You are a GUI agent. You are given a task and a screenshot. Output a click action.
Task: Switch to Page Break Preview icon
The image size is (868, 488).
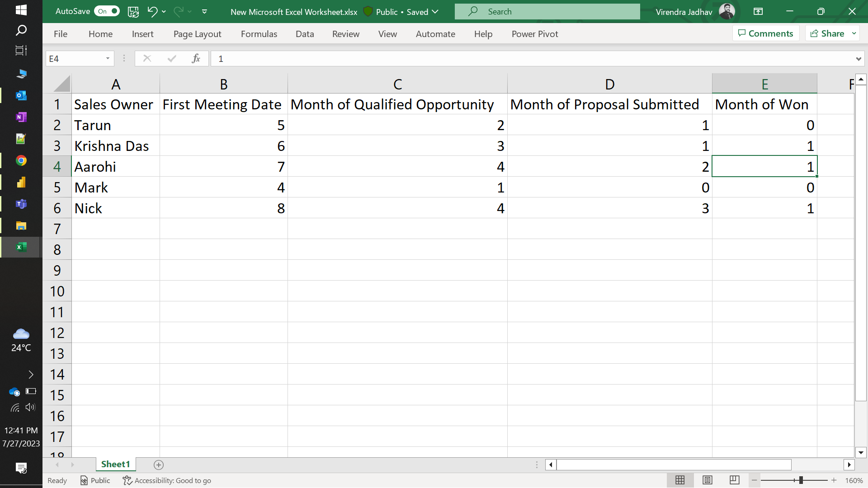click(x=735, y=480)
